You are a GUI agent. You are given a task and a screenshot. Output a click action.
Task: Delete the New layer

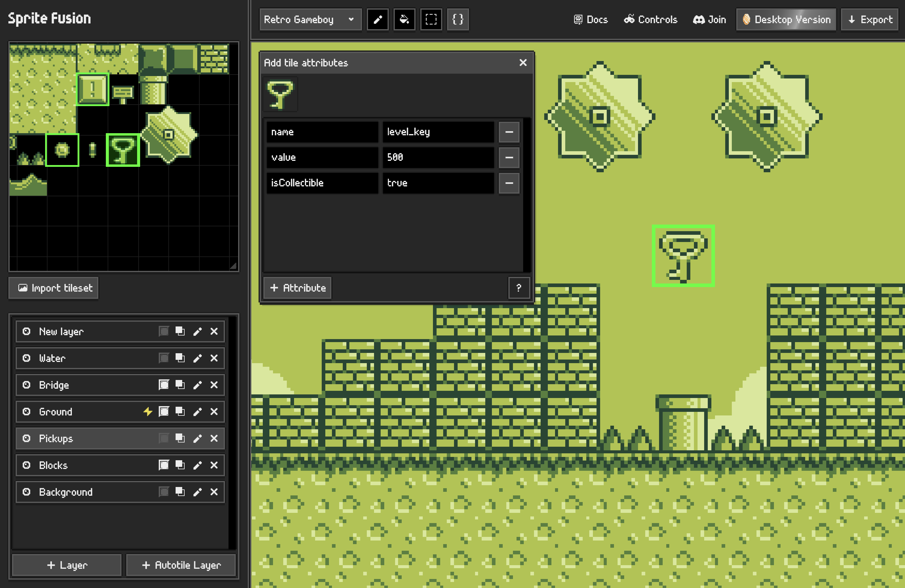[214, 332]
